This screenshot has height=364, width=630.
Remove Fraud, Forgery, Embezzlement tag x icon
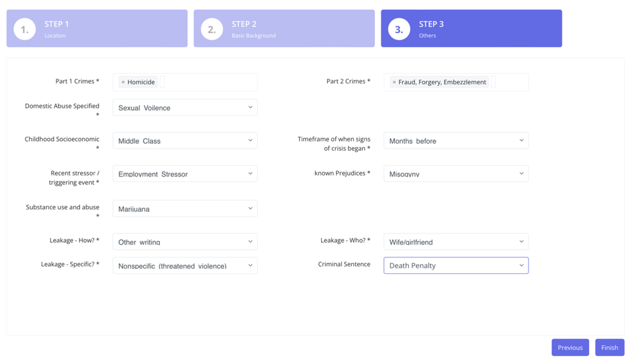[394, 82]
